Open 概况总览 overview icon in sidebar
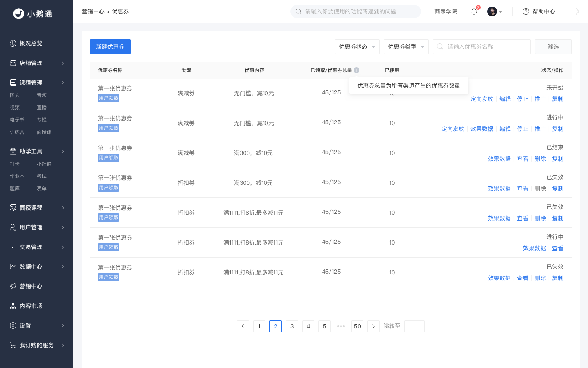The width and height of the screenshot is (588, 368). click(13, 43)
